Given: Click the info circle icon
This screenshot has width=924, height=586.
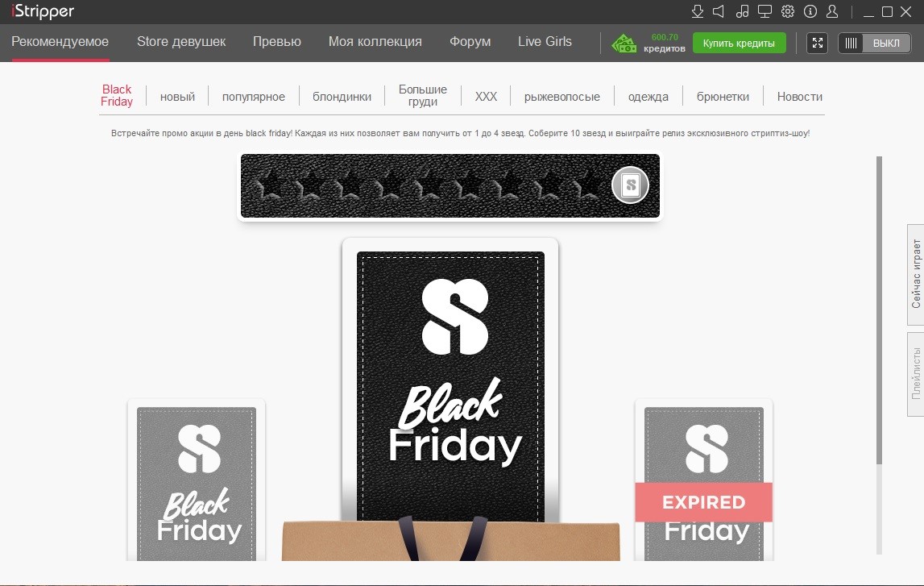Looking at the screenshot, I should [x=810, y=11].
